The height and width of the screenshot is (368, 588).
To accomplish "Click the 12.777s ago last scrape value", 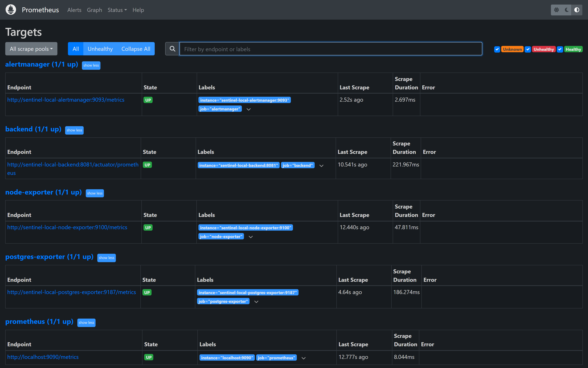I will point(353,357).
